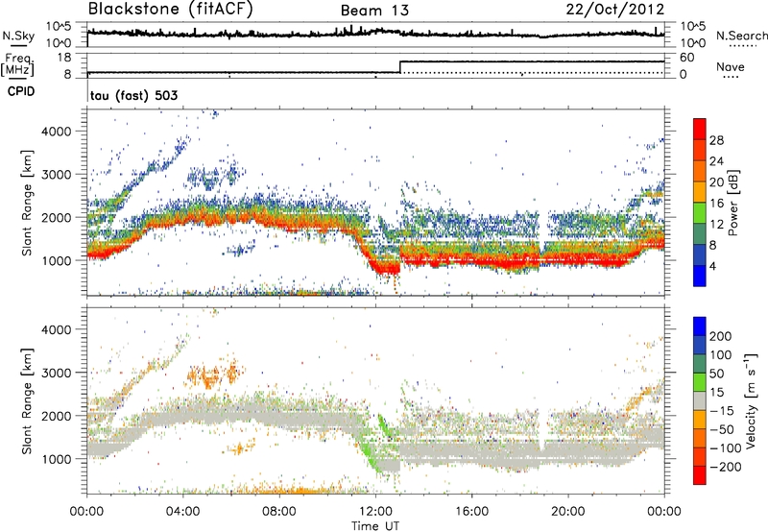Click the '04:00' time axis tick label
Viewport: 768px width, 532px height.
point(183,512)
